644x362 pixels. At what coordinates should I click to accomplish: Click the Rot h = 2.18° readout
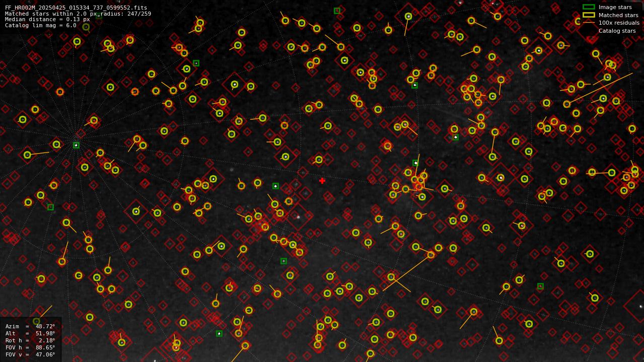(x=30, y=340)
